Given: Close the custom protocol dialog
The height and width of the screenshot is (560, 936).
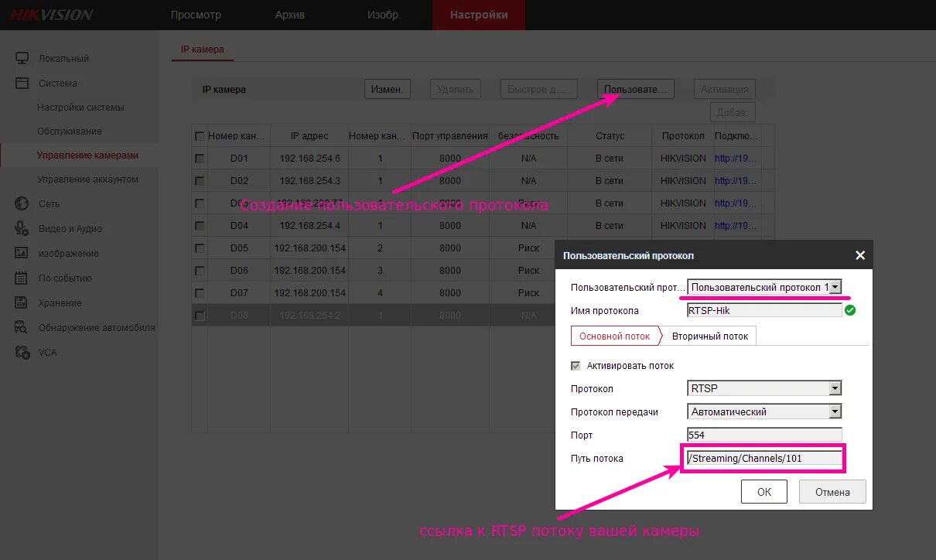Looking at the screenshot, I should [x=859, y=255].
